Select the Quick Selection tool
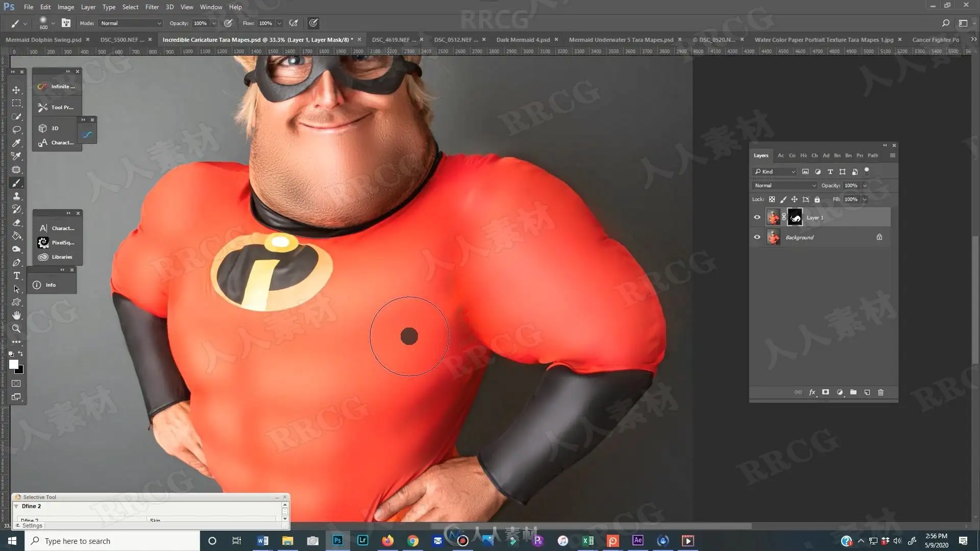The height and width of the screenshot is (551, 980). pyautogui.click(x=16, y=116)
